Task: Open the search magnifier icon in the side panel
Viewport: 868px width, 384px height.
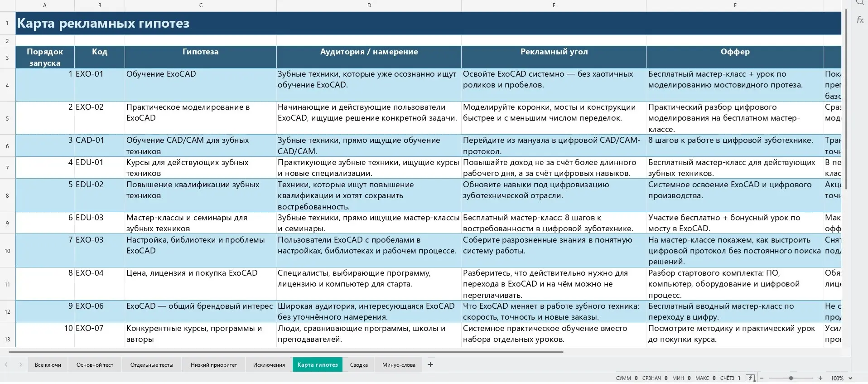Action: pyautogui.click(x=860, y=2)
